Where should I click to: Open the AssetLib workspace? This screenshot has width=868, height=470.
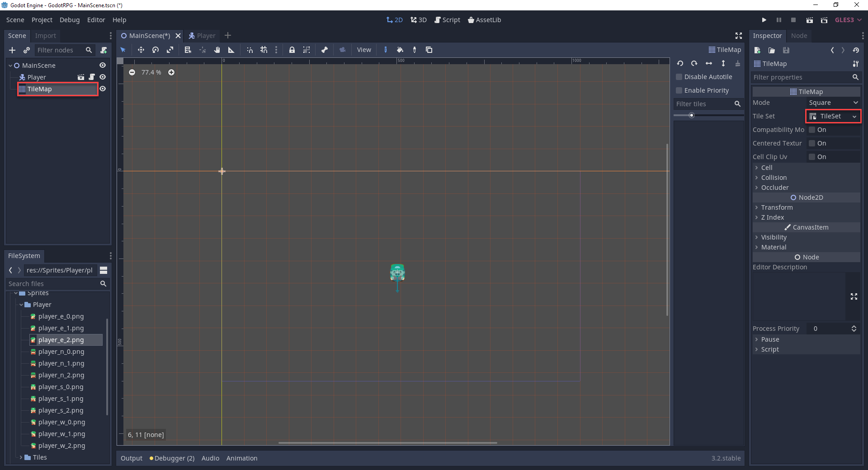(x=484, y=20)
